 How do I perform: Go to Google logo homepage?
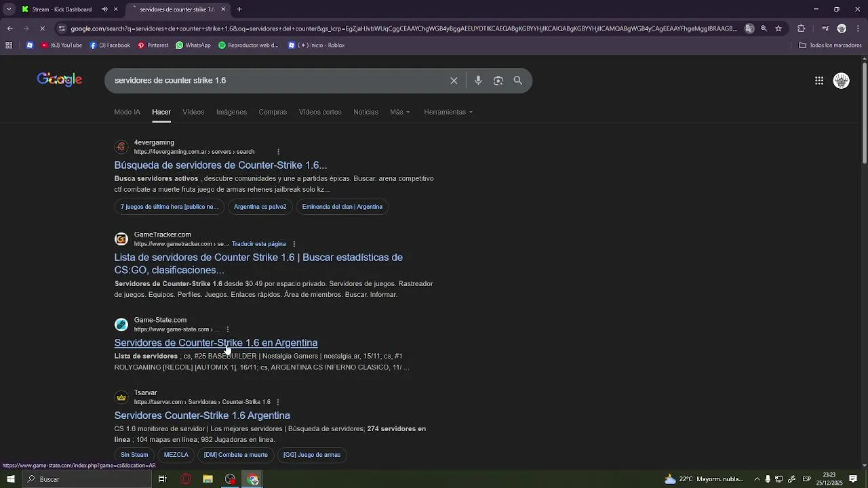click(x=60, y=80)
